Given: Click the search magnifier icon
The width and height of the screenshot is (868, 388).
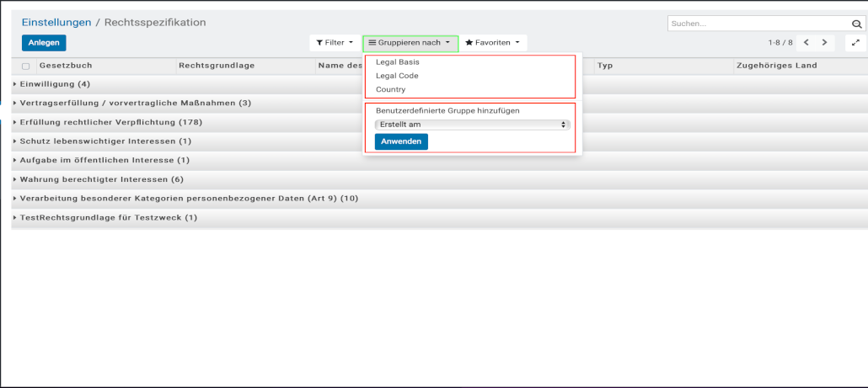Looking at the screenshot, I should pos(857,24).
